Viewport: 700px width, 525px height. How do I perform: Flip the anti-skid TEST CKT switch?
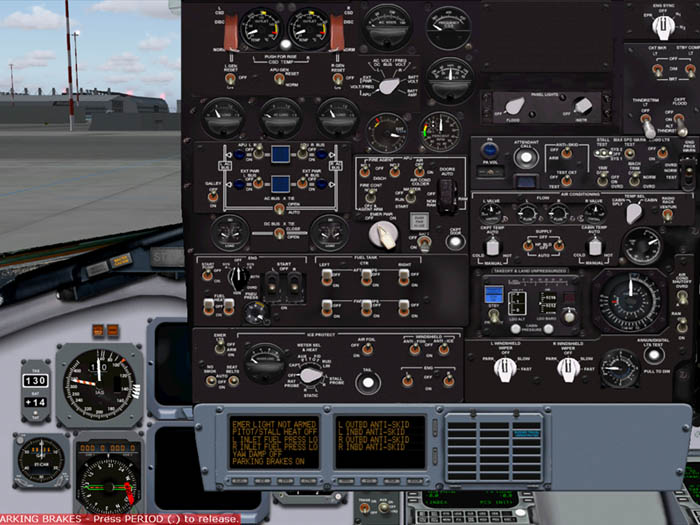(x=567, y=180)
